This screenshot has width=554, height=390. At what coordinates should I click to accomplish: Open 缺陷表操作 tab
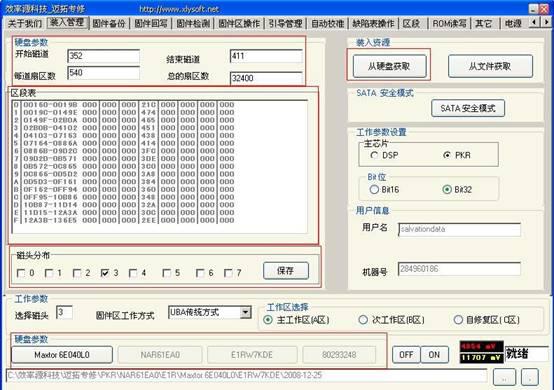[x=373, y=23]
